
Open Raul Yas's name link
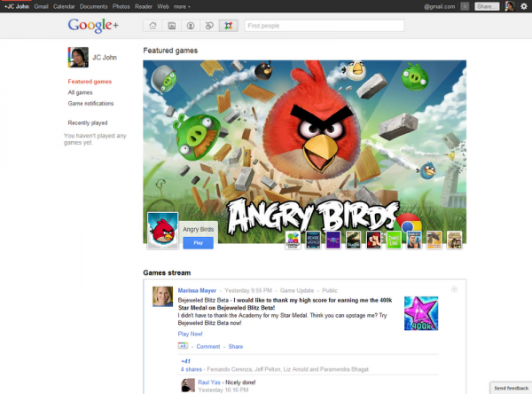tap(209, 382)
